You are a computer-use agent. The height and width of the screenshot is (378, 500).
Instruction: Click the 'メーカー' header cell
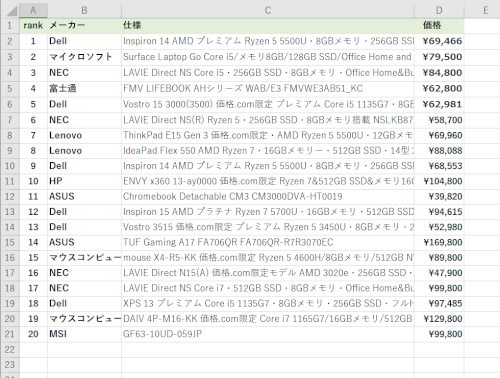click(84, 25)
